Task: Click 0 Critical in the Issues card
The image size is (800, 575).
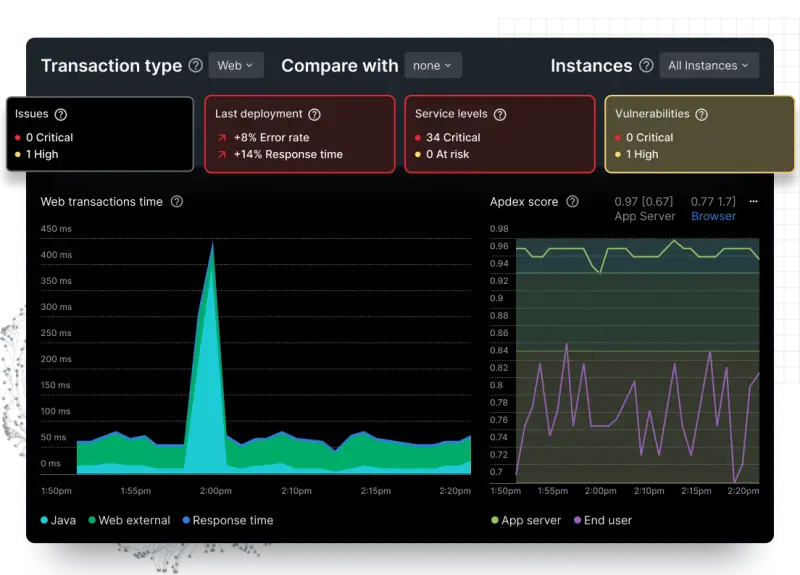Action: point(44,138)
